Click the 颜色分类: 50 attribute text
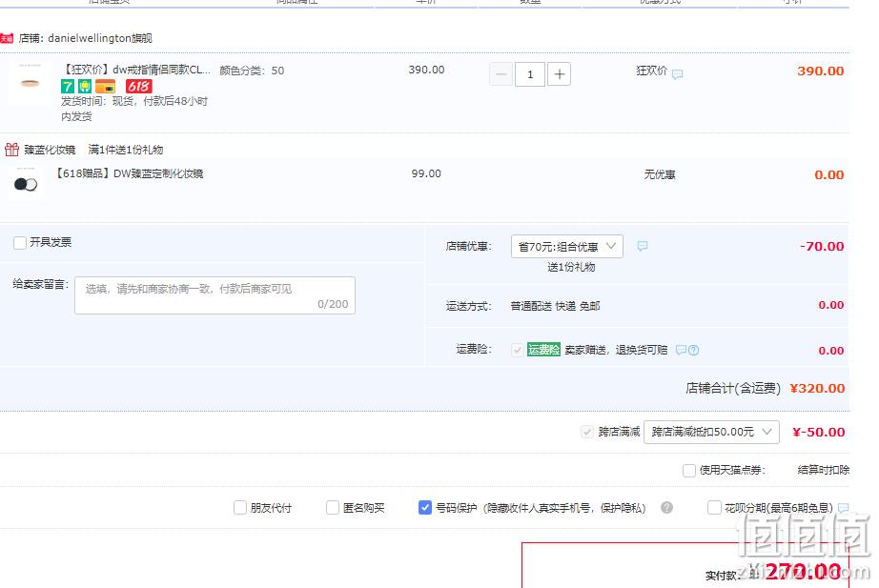The image size is (879, 588). 252,71
